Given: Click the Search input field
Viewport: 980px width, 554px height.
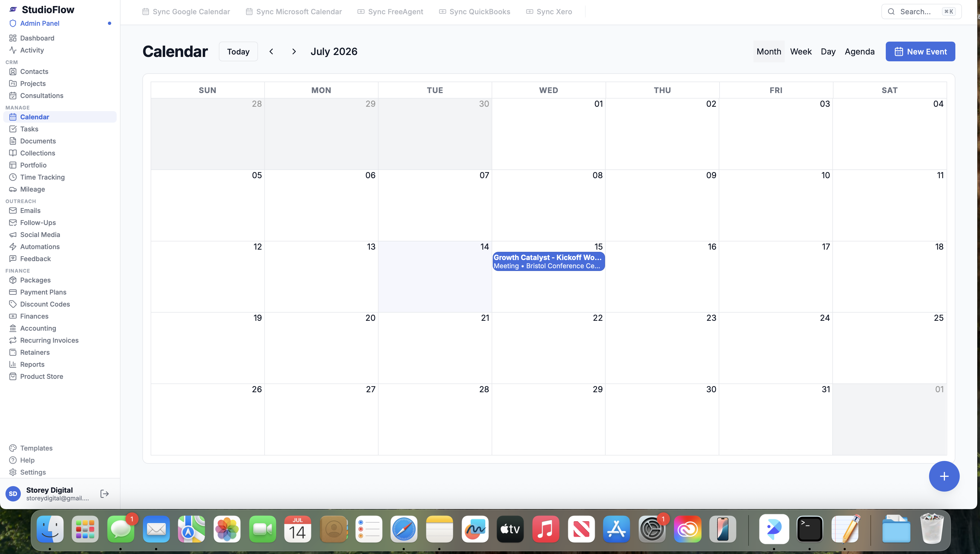Looking at the screenshot, I should click(921, 11).
